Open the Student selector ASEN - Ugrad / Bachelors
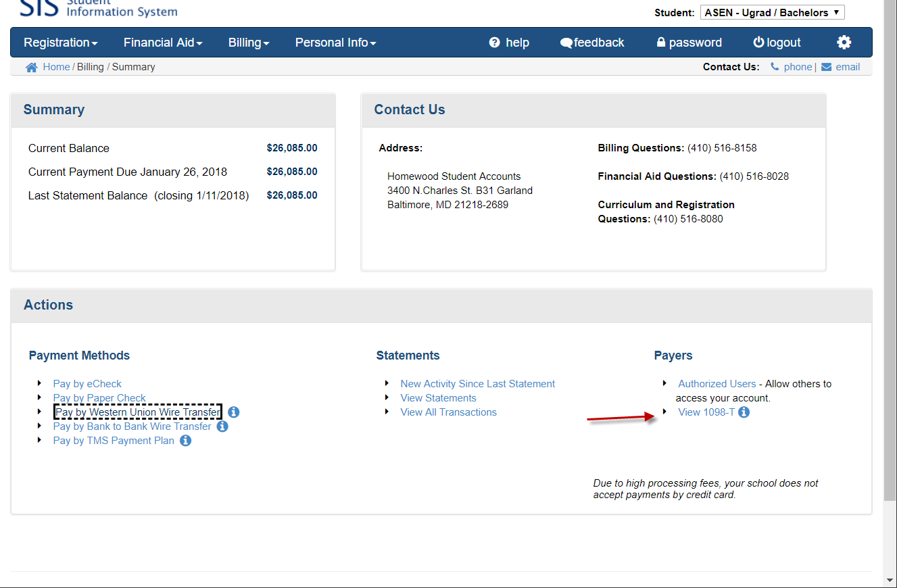 772,12
